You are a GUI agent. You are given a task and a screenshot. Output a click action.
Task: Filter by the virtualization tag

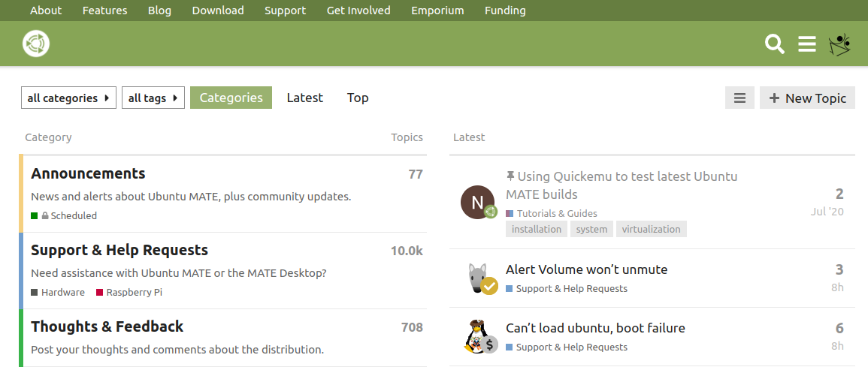point(652,229)
